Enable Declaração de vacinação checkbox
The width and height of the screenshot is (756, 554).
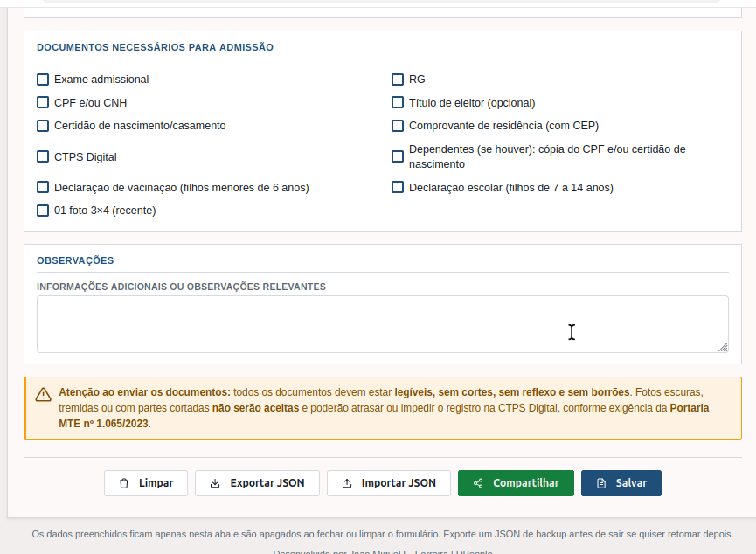[43, 187]
